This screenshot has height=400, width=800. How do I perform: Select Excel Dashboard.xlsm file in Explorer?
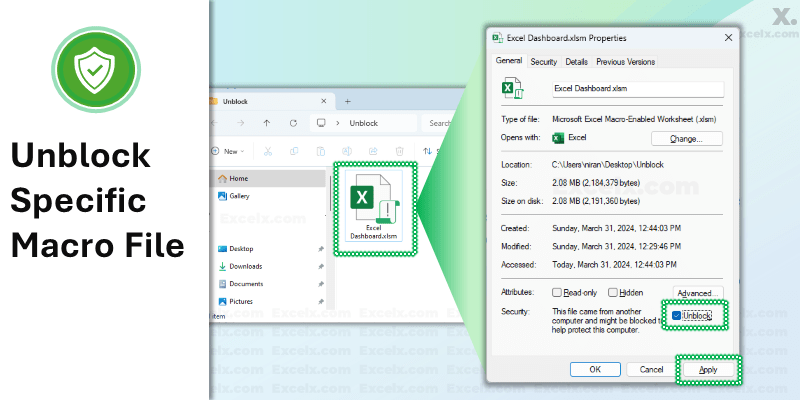374,205
